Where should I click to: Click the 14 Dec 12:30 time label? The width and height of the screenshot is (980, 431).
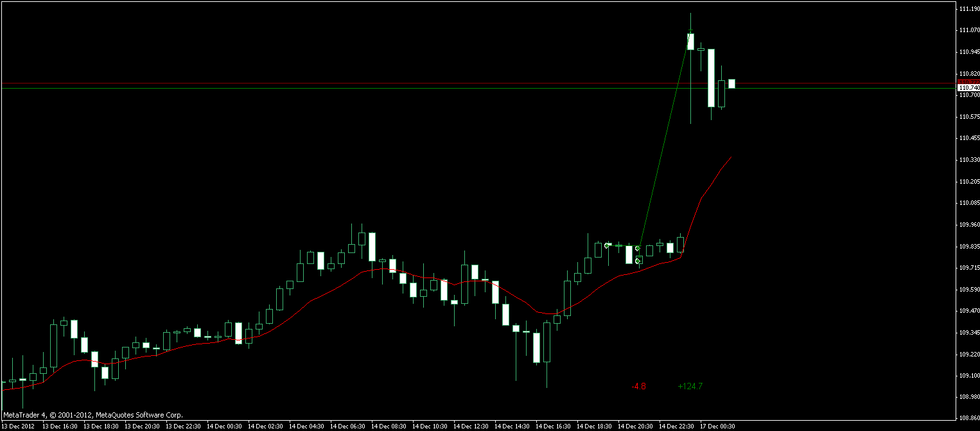point(470,425)
